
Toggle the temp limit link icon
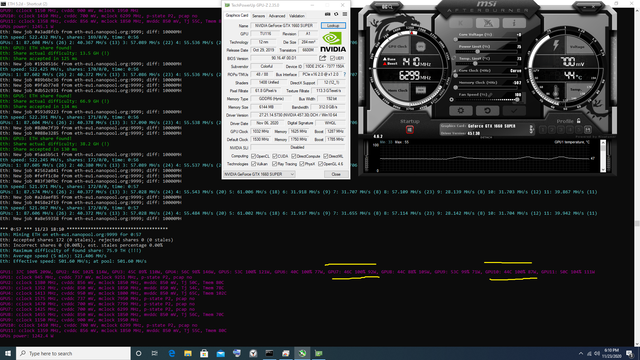(x=454, y=58)
